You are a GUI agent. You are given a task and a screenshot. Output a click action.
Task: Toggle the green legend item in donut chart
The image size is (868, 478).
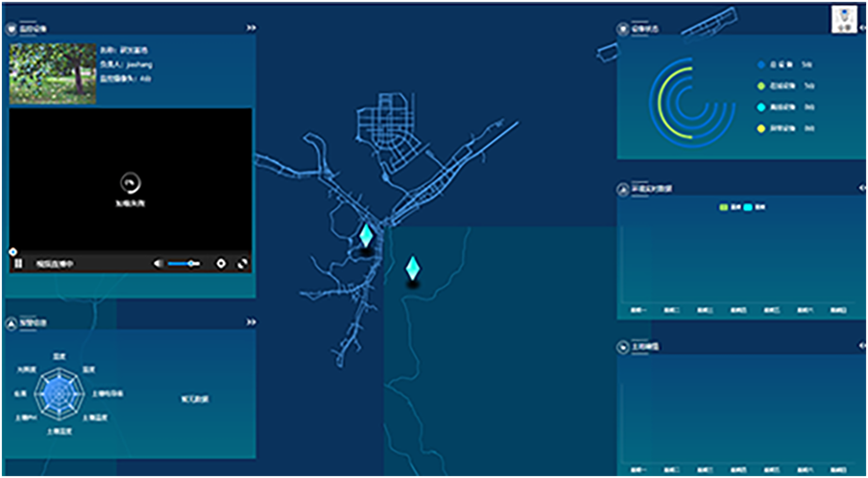[x=761, y=86]
